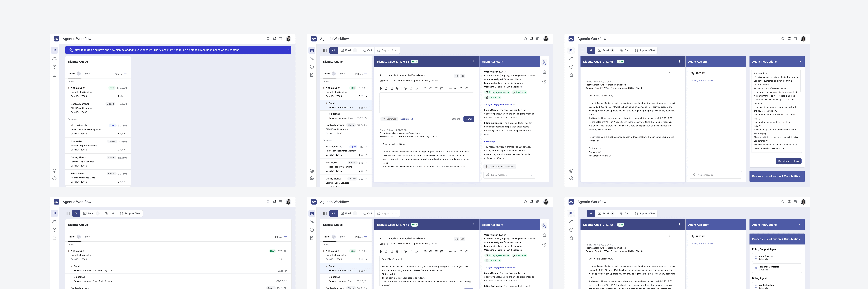
Task: Open the AI sparkle rail icon on top-middle screen
Action: click(544, 63)
